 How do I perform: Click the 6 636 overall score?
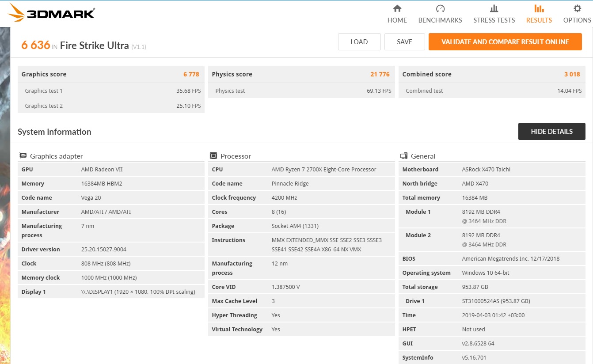[x=36, y=45]
